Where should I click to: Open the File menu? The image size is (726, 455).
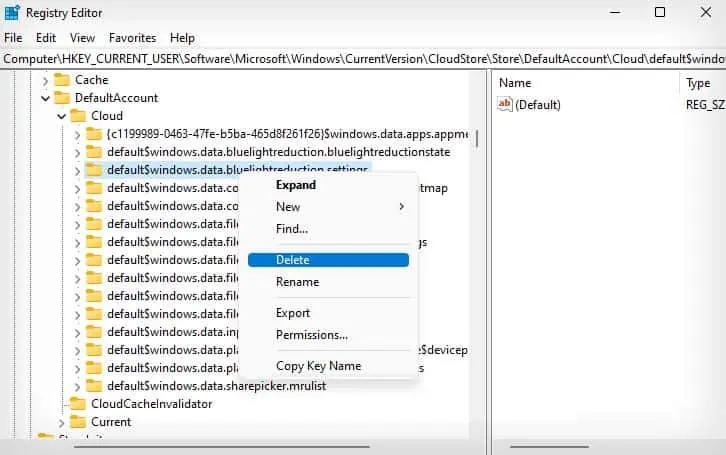click(13, 38)
